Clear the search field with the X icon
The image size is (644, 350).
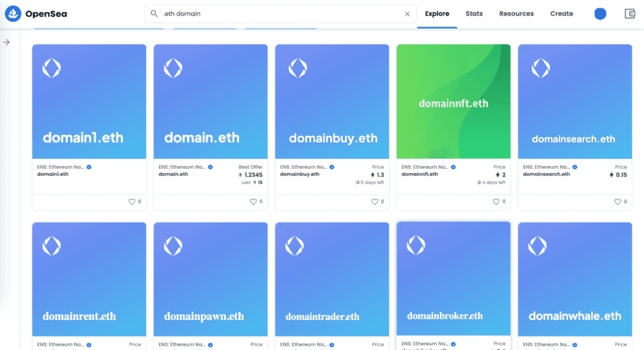pyautogui.click(x=407, y=14)
